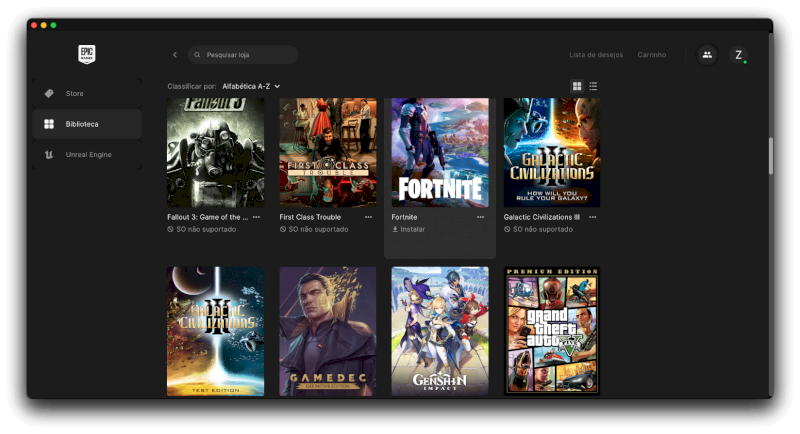
Task: Open Galactic Civilizations III Test Edition cover
Action: point(215,331)
